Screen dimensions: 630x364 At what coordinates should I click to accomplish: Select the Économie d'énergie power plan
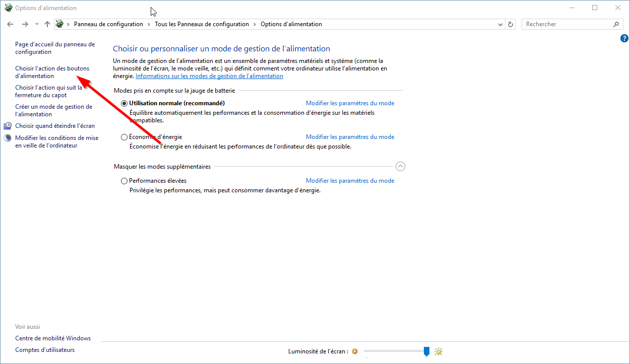point(124,137)
